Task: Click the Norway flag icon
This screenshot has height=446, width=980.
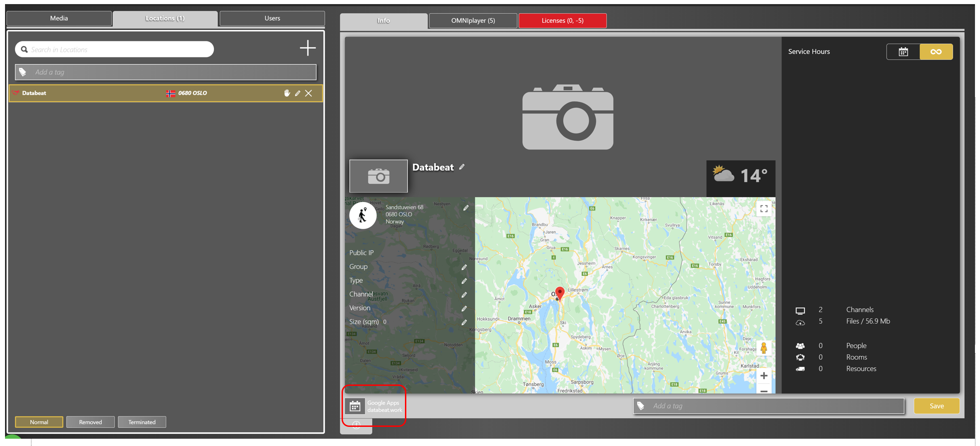Action: [x=171, y=93]
